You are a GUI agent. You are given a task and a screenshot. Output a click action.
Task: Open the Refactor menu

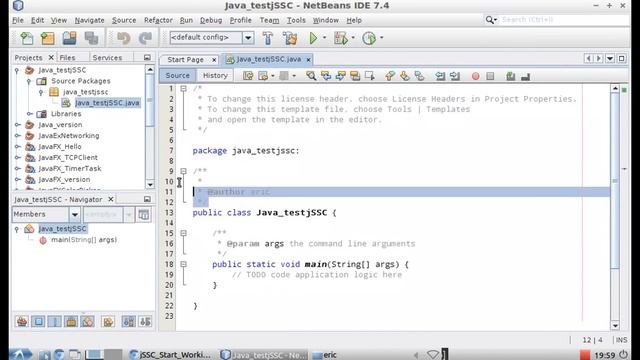(158, 20)
